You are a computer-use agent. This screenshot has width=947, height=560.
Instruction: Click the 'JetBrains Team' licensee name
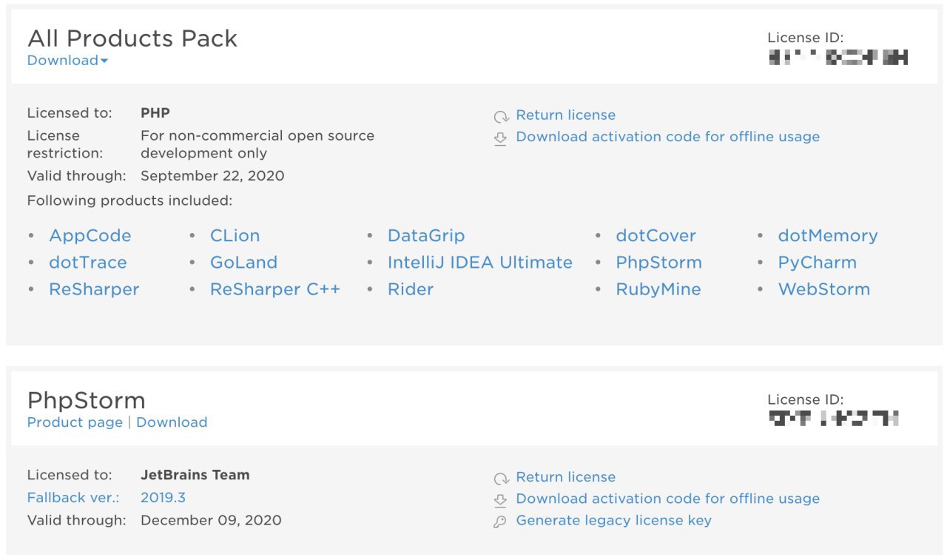[195, 475]
